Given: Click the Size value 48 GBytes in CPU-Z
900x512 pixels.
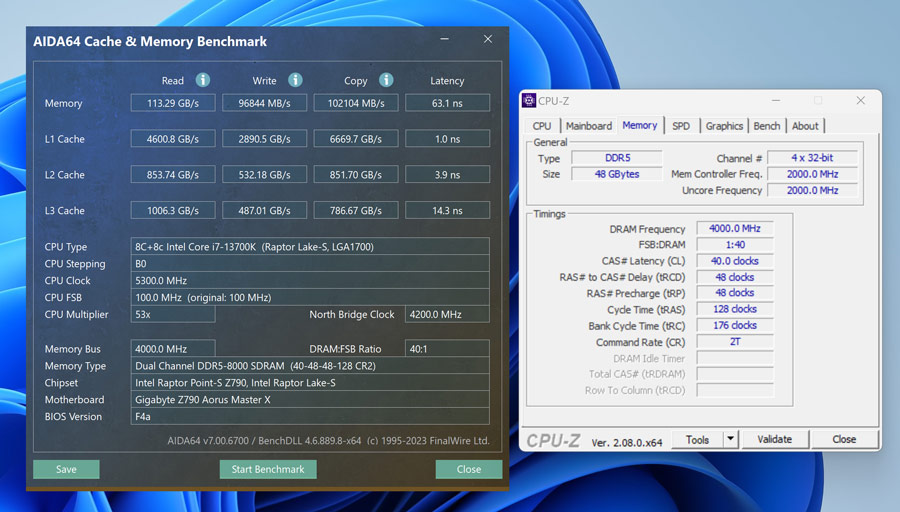Looking at the screenshot, I should point(617,174).
